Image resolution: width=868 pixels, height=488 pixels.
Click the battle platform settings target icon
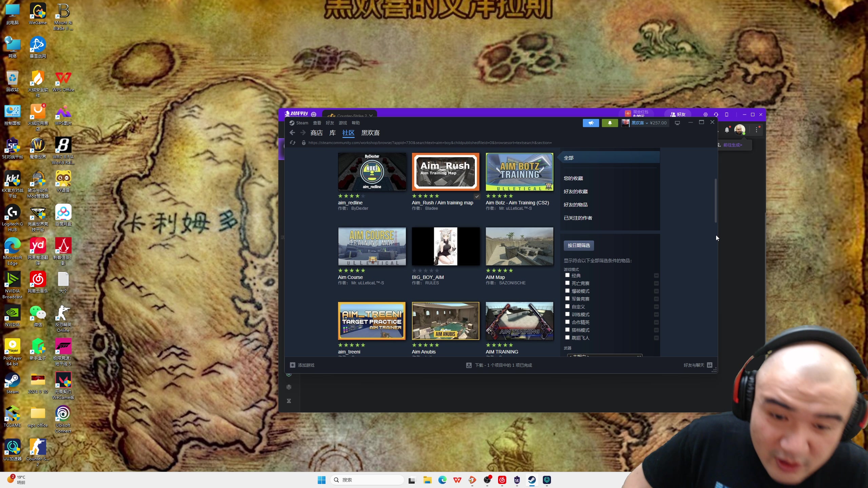705,115
